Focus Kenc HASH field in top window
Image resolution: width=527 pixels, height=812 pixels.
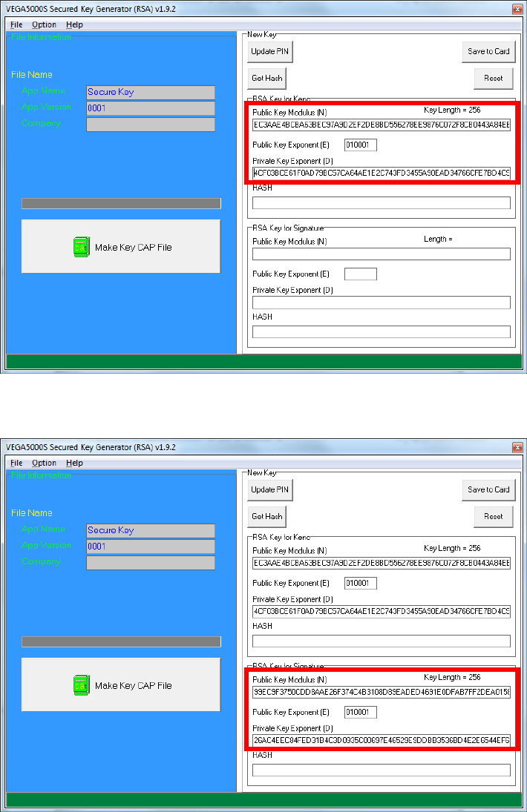pos(382,202)
